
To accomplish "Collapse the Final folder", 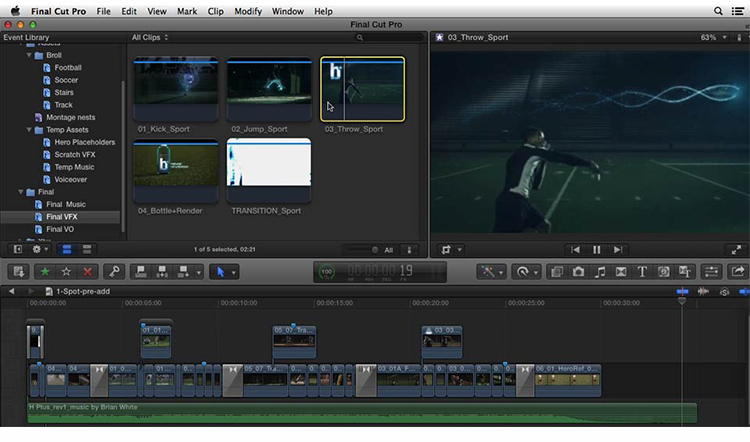I will pos(21,192).
